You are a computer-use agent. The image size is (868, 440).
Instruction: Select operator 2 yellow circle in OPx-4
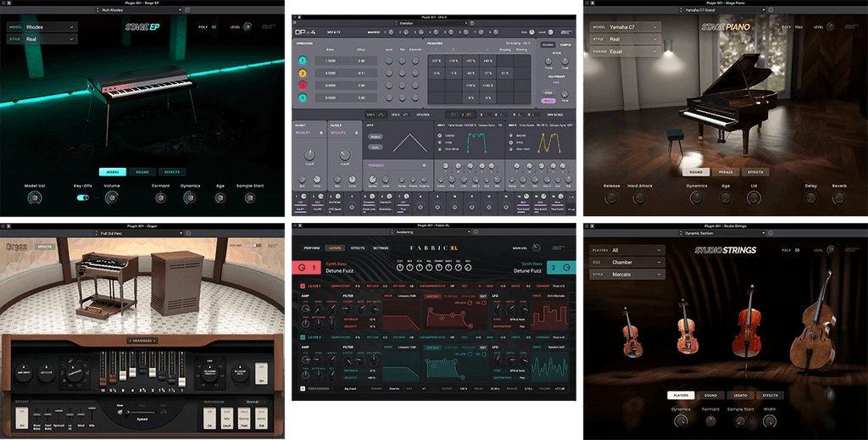303,73
